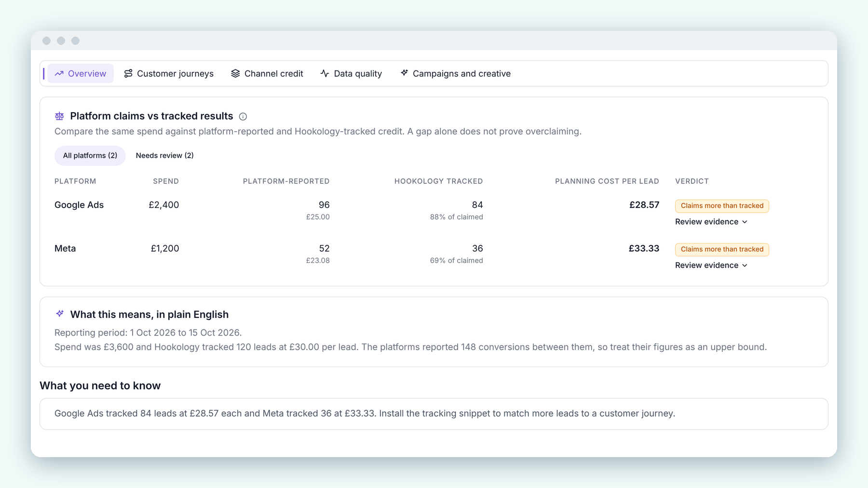Click the sparkle icon beside What this means
Image resolution: width=868 pixels, height=488 pixels.
click(x=60, y=314)
